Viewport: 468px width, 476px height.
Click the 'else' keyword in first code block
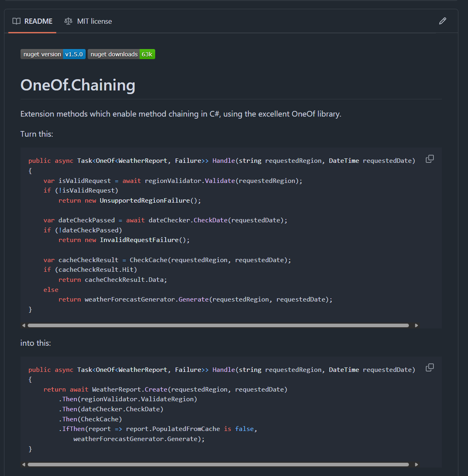pyautogui.click(x=51, y=289)
